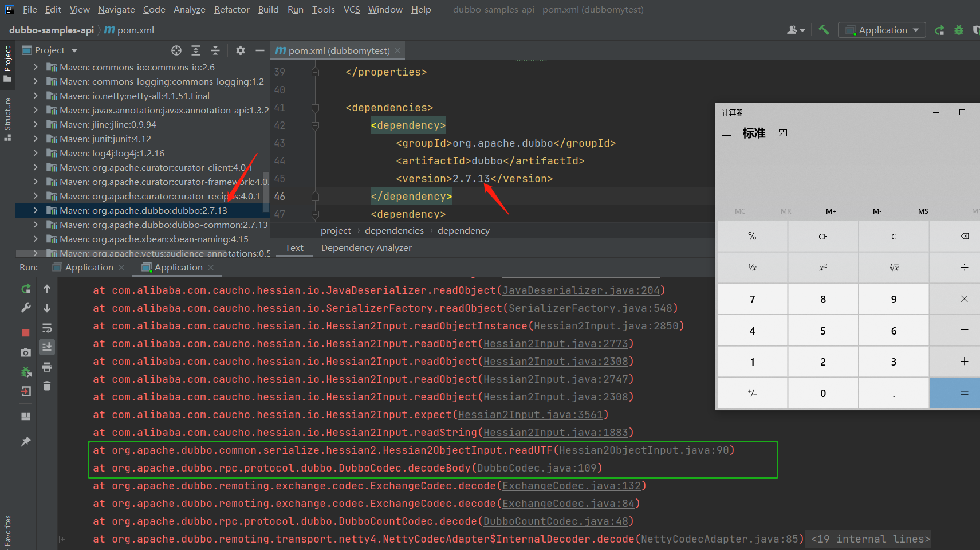Click calculator M+ memory button

831,211
